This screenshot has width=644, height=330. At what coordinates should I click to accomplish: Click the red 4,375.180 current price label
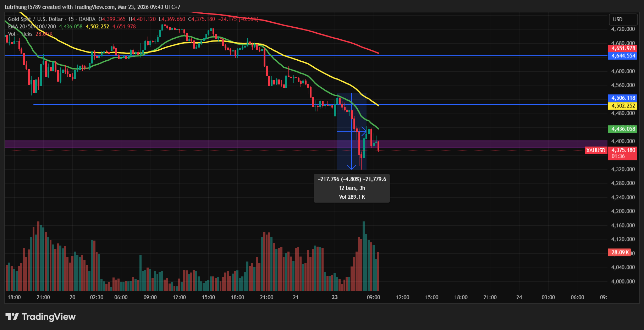(623, 150)
